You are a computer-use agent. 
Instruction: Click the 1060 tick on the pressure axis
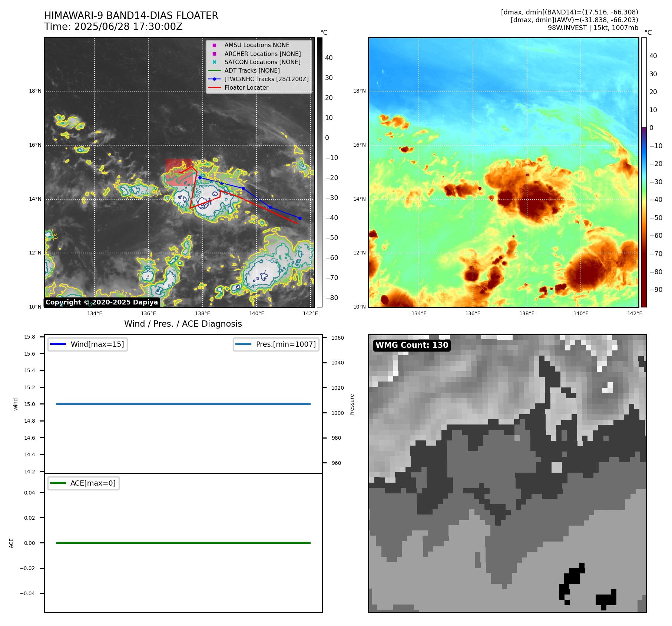pyautogui.click(x=337, y=338)
